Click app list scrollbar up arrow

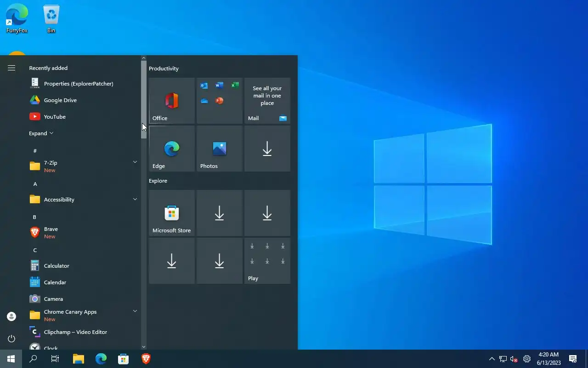pos(144,58)
